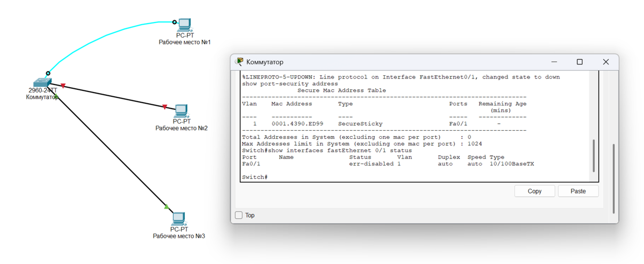
Task: Select the Рабочее место №1 PC icon
Action: 184,25
